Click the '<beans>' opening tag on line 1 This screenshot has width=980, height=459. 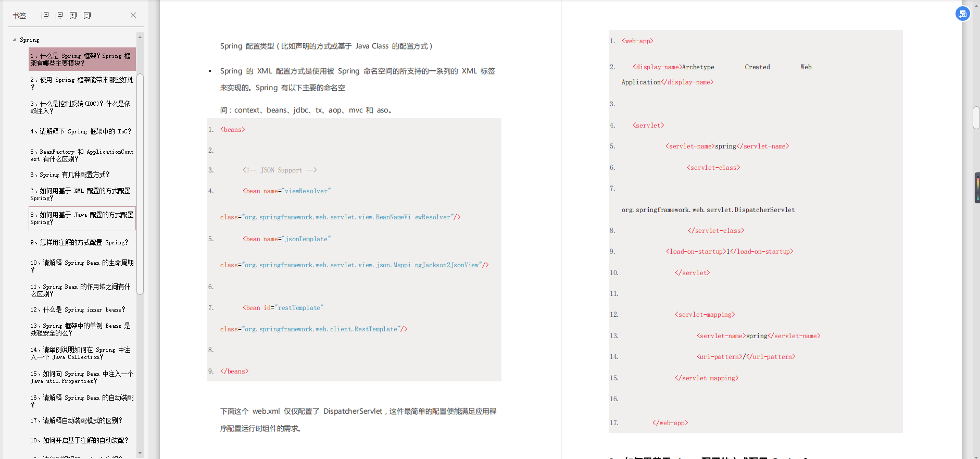pos(232,129)
